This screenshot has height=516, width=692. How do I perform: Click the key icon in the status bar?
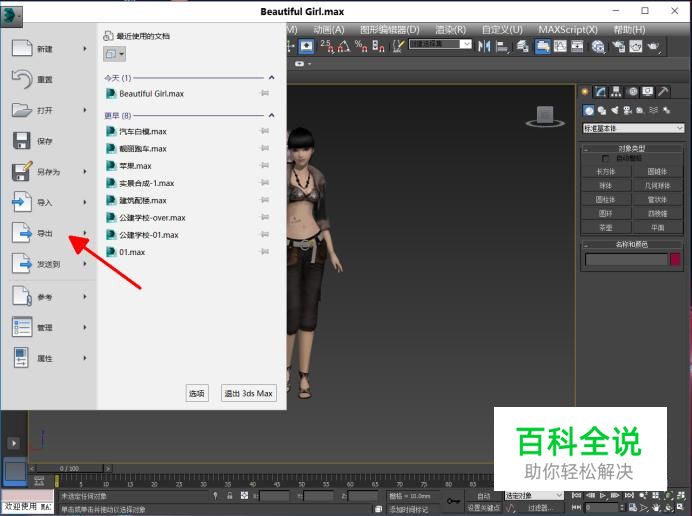453,499
